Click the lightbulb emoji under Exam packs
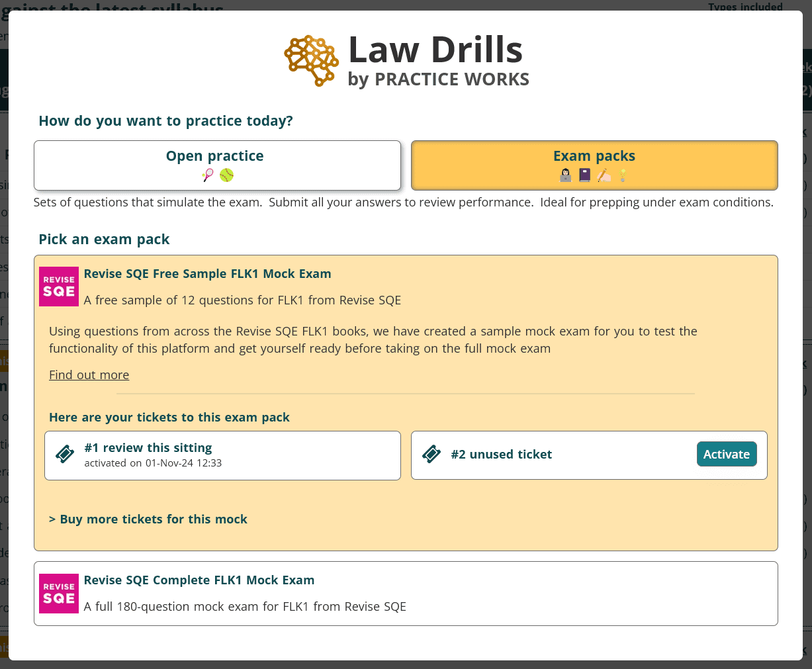The image size is (812, 669). pos(621,175)
